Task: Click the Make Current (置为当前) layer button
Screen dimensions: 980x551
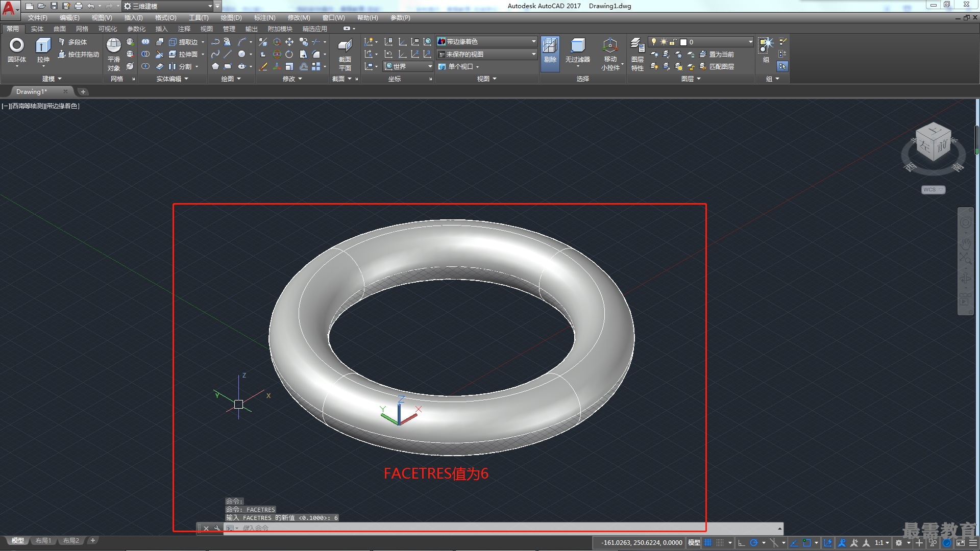Action: tap(717, 54)
